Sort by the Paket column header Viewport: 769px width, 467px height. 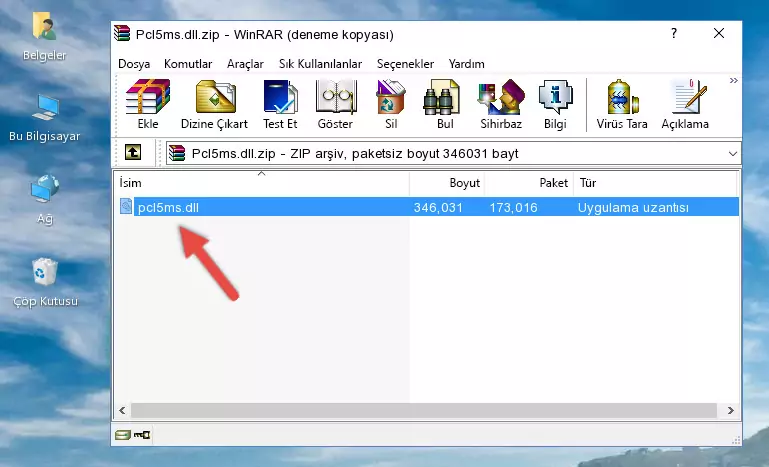tap(529, 183)
